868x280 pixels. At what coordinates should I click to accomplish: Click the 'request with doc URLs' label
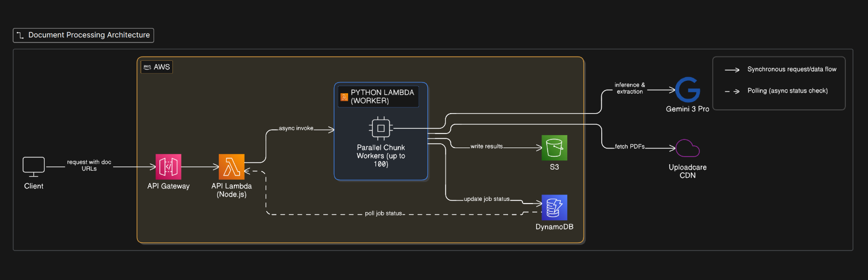point(89,165)
